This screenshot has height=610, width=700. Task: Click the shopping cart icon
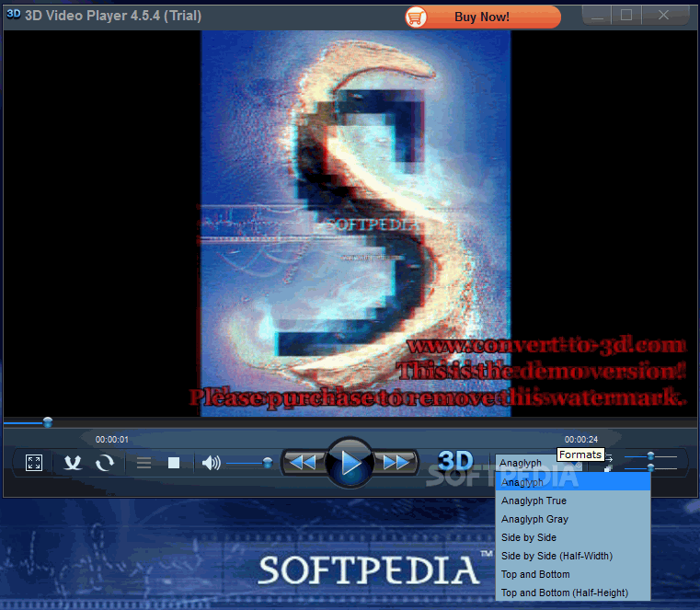pos(416,17)
